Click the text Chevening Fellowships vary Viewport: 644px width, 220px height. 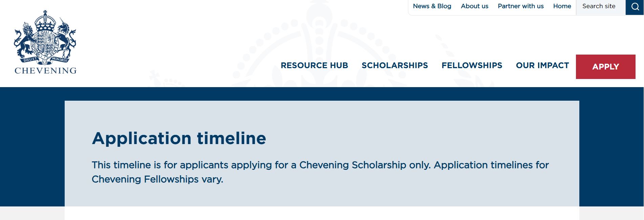coord(157,179)
